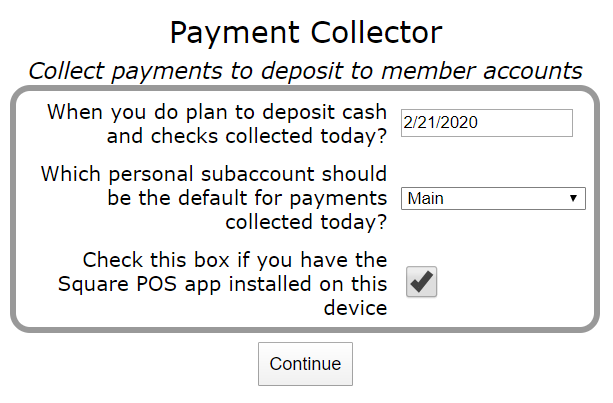613x403 pixels.
Task: Disable the Square POS on this device option
Action: 422,284
